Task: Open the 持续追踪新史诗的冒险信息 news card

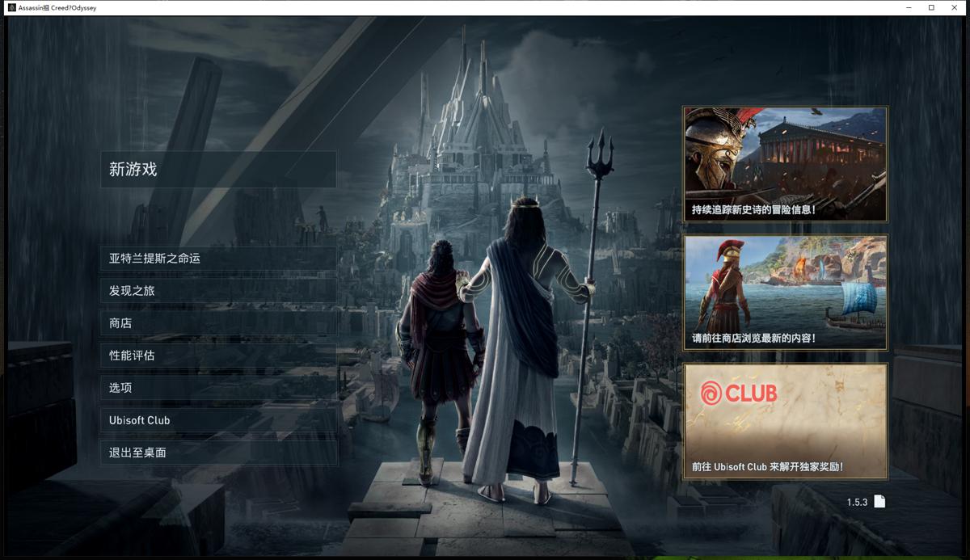Action: tap(785, 164)
